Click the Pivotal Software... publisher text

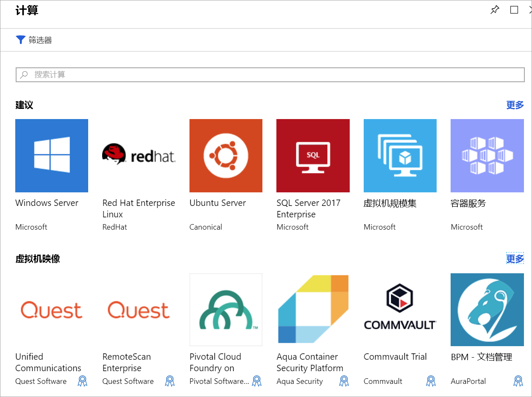219,381
